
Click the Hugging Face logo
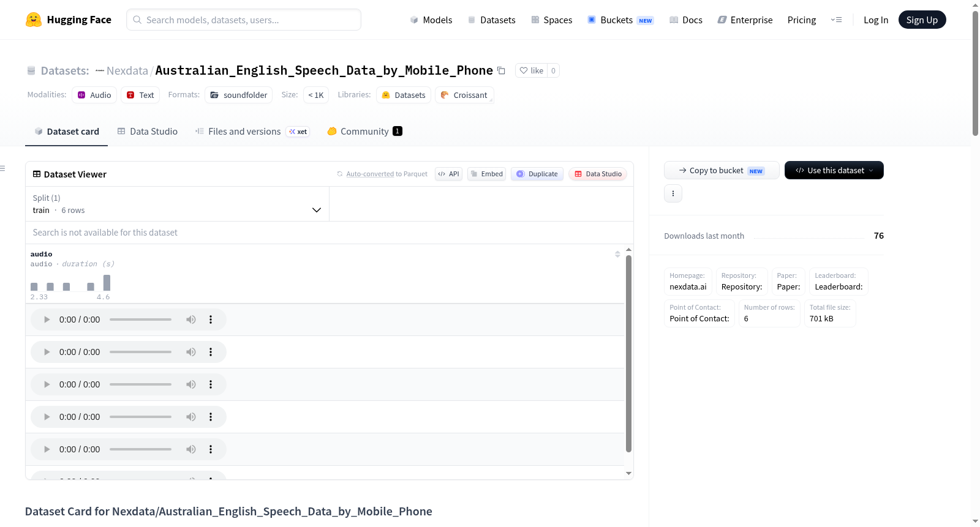(69, 20)
